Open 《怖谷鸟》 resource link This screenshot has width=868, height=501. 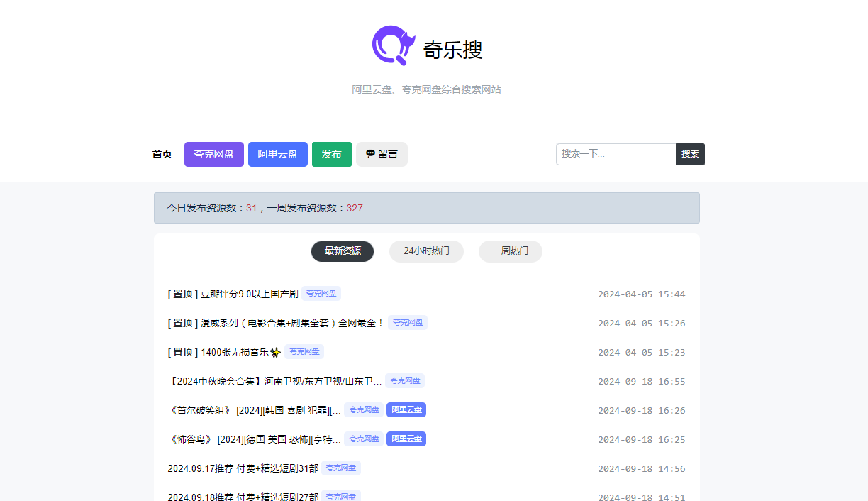point(255,439)
